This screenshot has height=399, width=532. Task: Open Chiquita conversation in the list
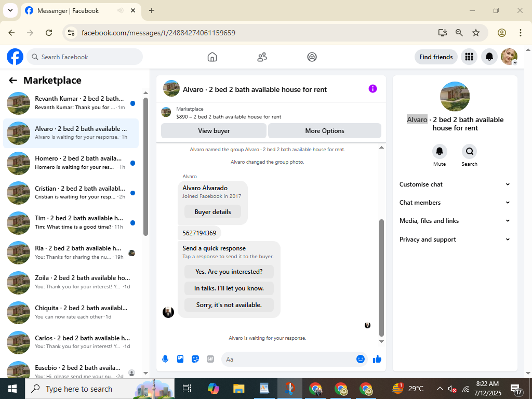click(x=71, y=312)
